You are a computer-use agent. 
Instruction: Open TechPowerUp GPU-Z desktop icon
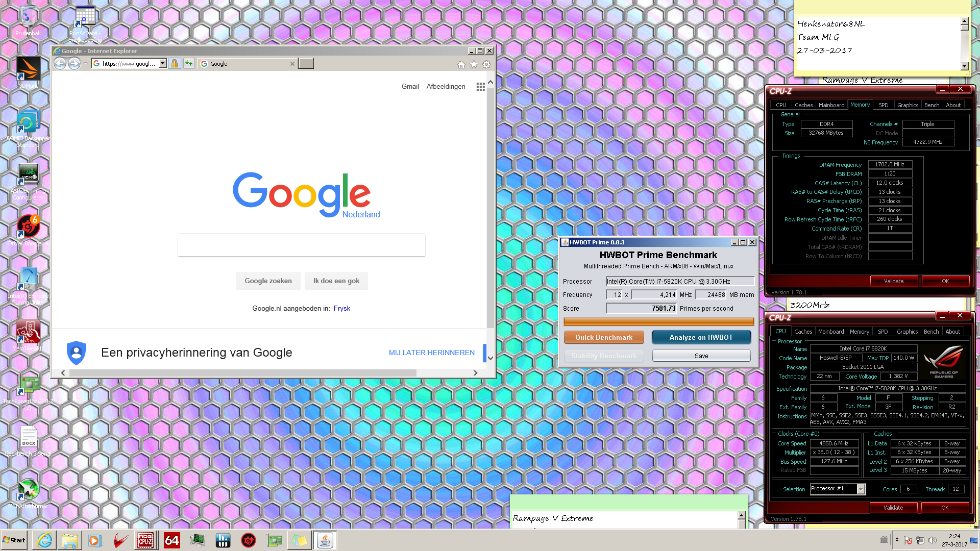click(x=28, y=393)
